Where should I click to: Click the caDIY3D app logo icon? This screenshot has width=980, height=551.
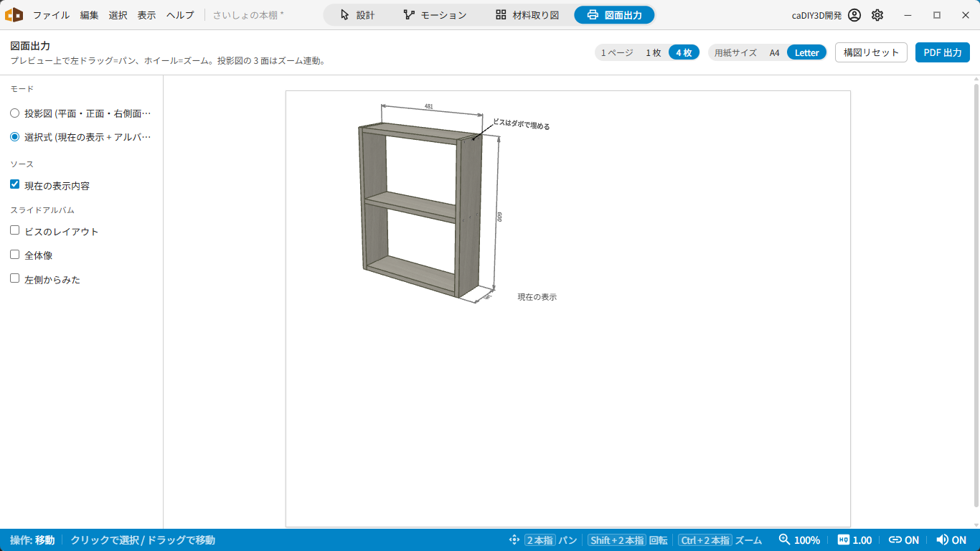click(14, 14)
